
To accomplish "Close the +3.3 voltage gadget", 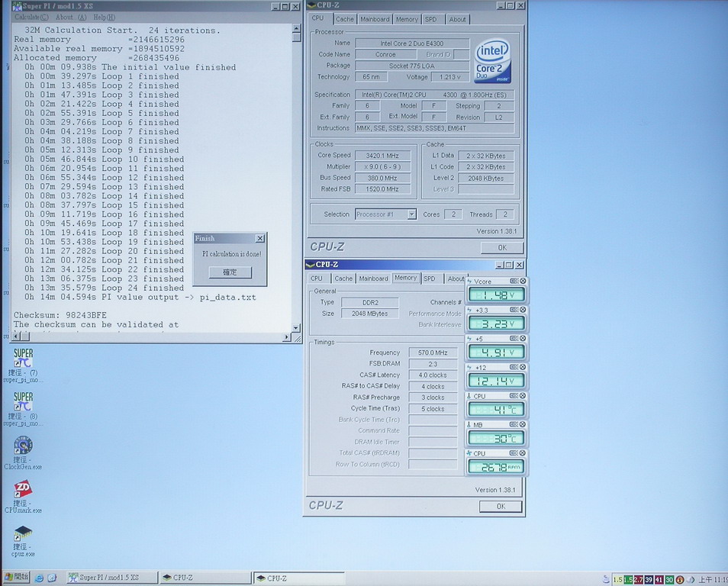I will coord(523,310).
